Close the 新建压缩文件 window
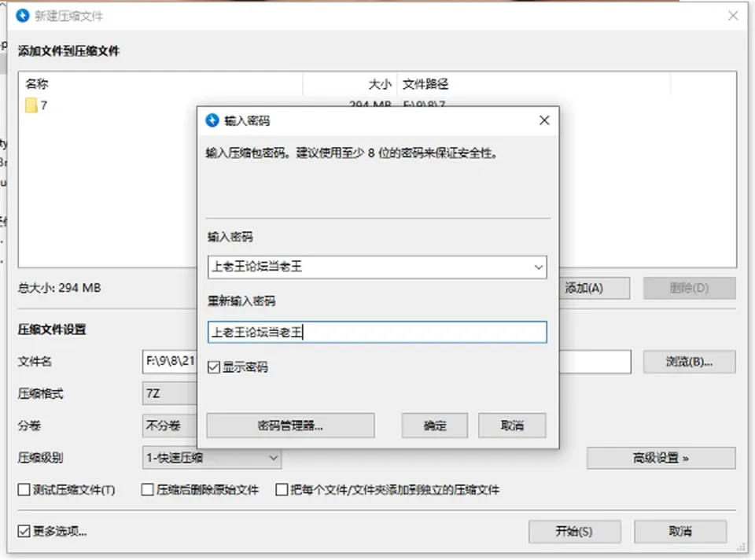This screenshot has width=755, height=560. (733, 16)
